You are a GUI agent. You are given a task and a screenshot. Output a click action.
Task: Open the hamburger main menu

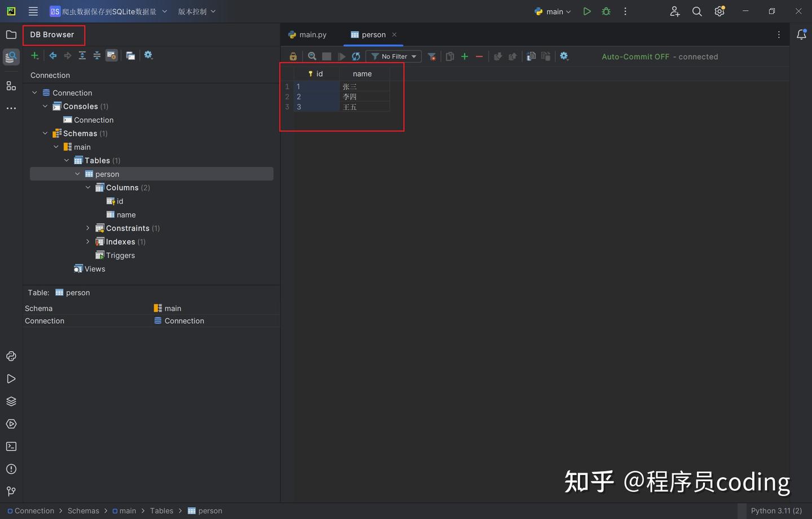coord(33,11)
